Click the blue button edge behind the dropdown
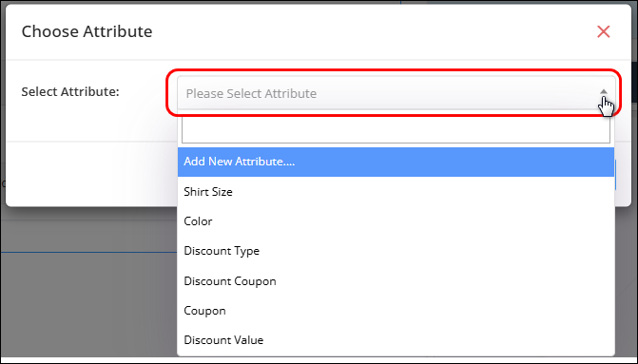638x364 pixels. pyautogui.click(x=615, y=175)
